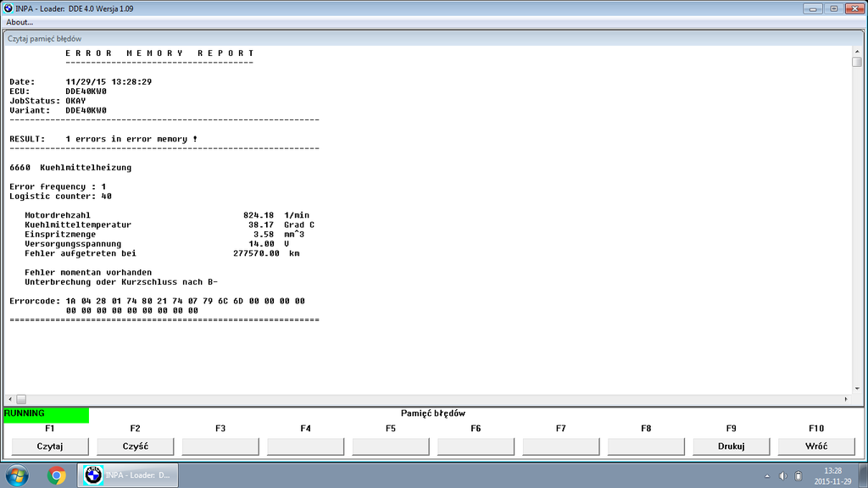Click the 'Czytaj pamięć błędów' panel title
This screenshot has height=488, width=868.
point(44,39)
